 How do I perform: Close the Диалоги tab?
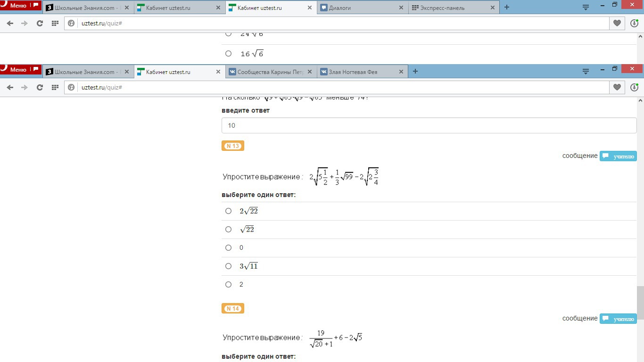click(401, 8)
